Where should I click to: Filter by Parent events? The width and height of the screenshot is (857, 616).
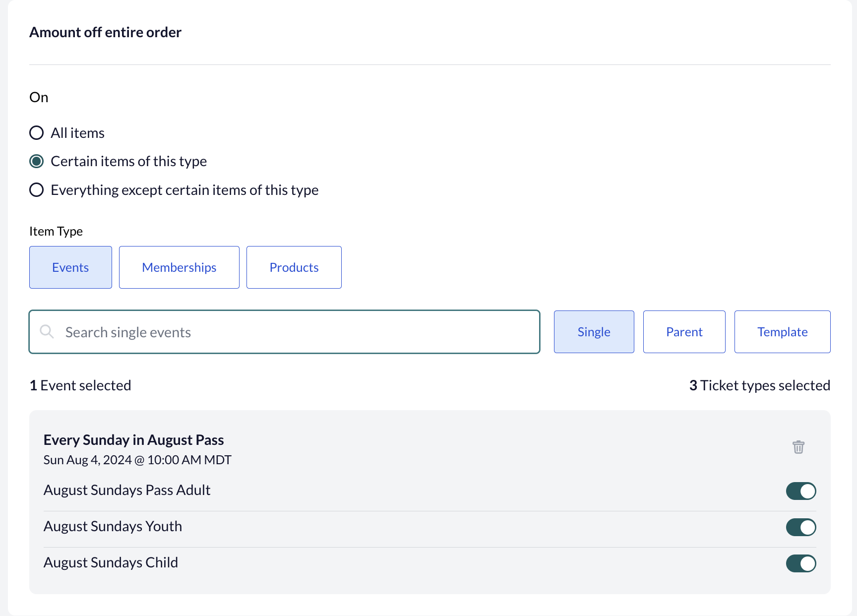tap(684, 332)
